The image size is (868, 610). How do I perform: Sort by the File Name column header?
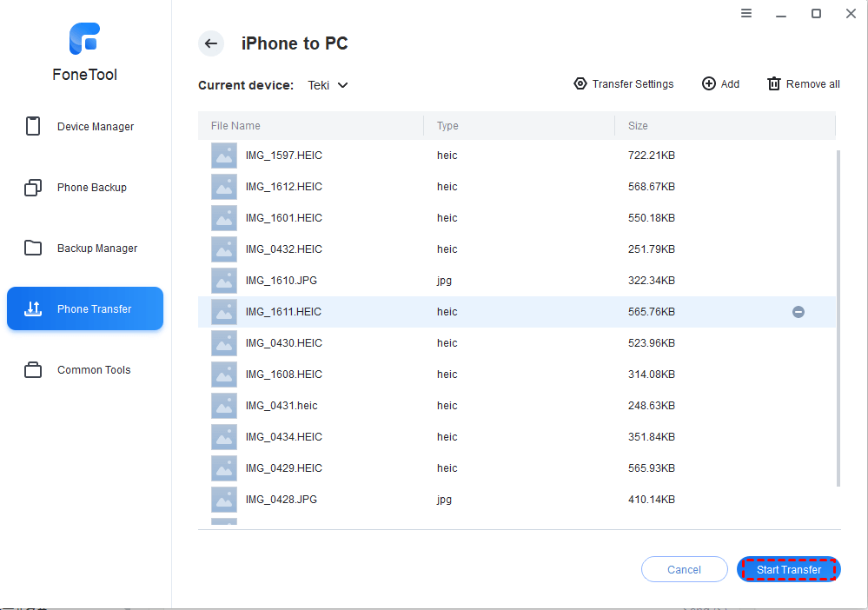pyautogui.click(x=235, y=126)
